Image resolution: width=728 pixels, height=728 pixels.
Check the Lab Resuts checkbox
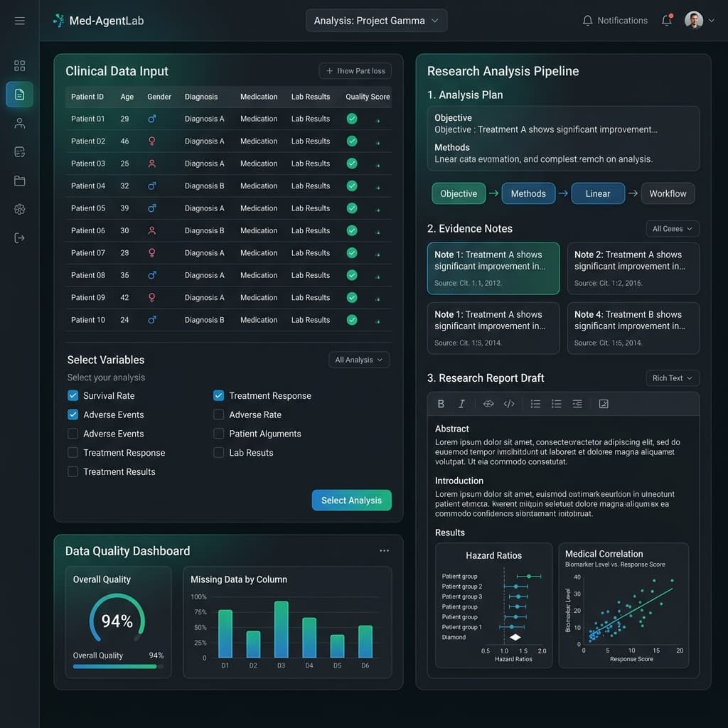tap(219, 453)
